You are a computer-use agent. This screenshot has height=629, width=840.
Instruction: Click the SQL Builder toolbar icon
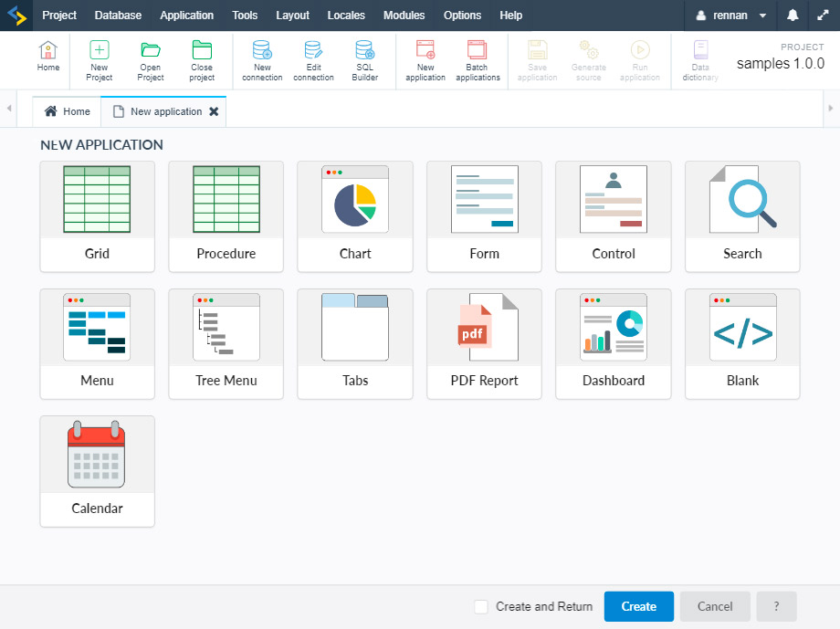tap(364, 60)
